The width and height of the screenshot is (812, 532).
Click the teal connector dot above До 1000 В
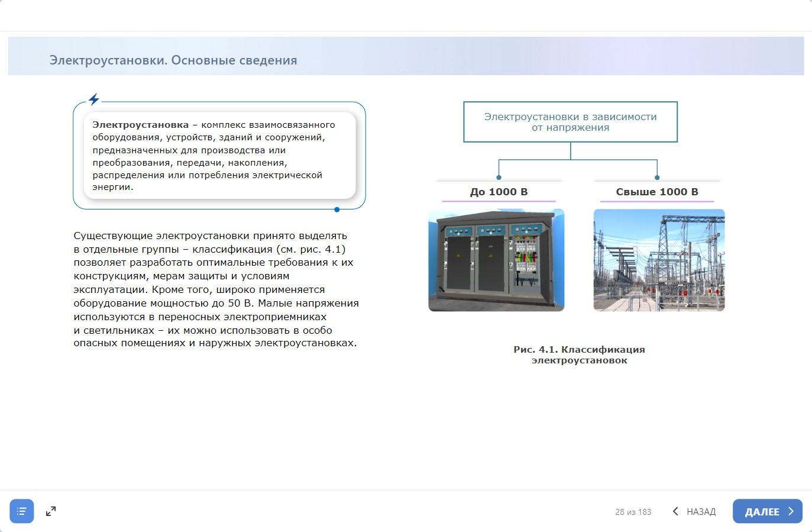coord(499,178)
